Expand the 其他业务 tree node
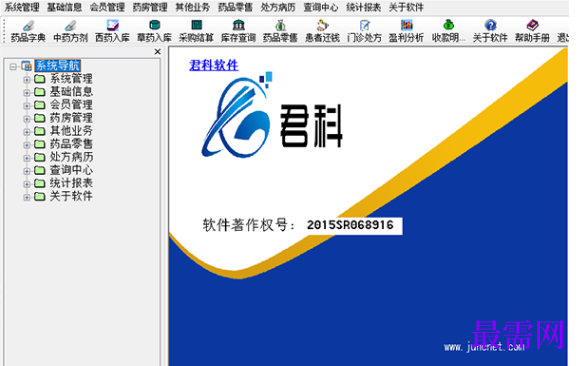The height and width of the screenshot is (366, 583). (x=27, y=132)
